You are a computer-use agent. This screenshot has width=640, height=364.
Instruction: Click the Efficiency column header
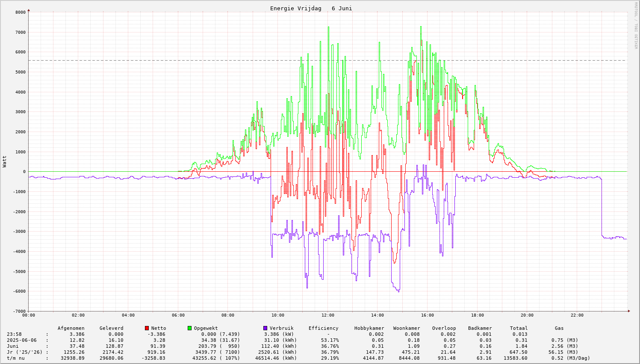click(323, 328)
